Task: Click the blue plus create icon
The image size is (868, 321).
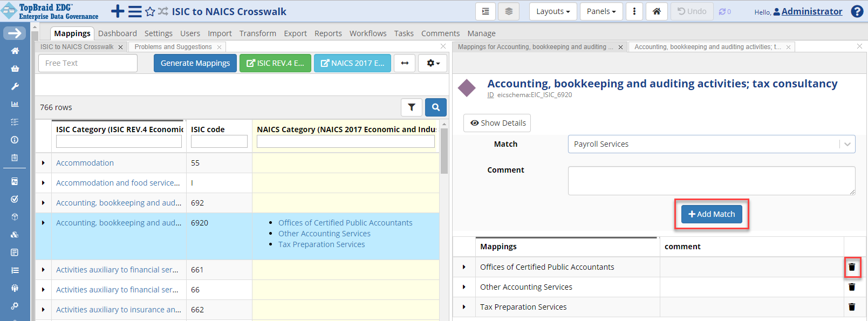Action: point(118,11)
